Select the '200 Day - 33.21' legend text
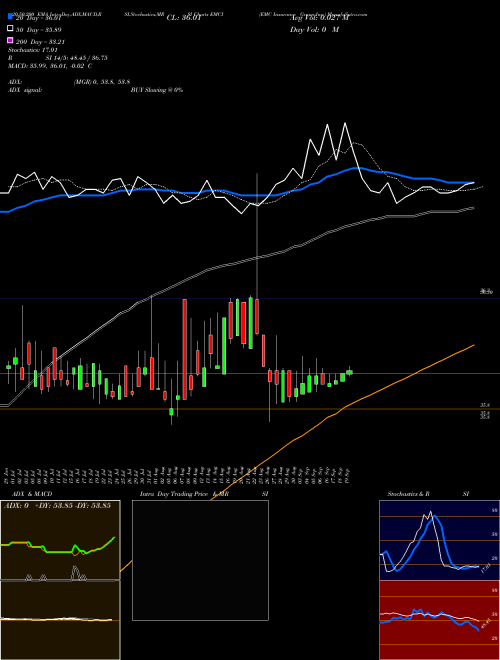This screenshot has height=660, width=500. pos(40,42)
